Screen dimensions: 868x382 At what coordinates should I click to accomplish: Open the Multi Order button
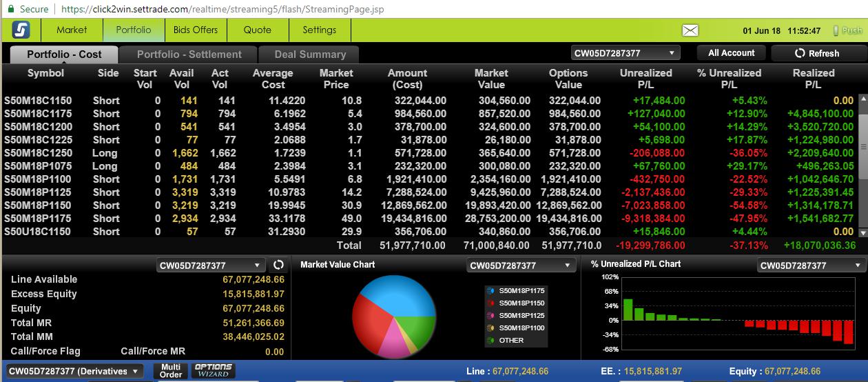click(x=171, y=371)
